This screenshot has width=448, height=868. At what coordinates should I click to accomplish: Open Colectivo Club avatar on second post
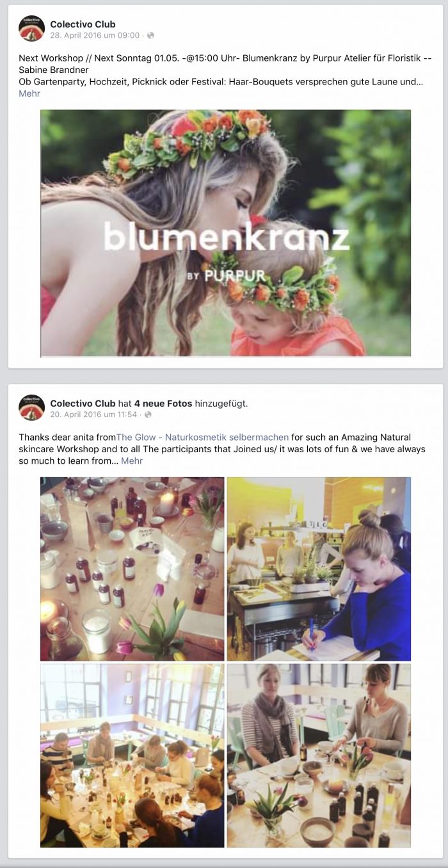31,408
